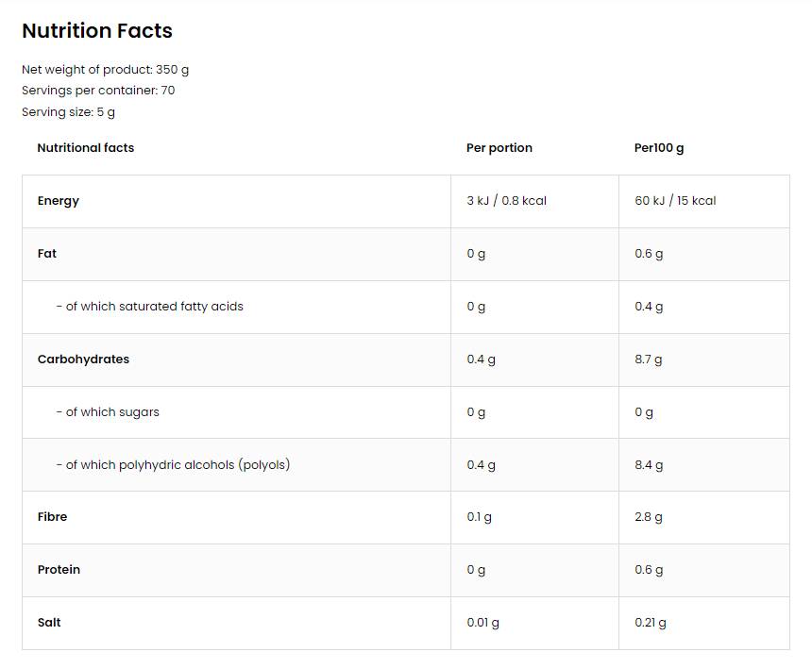Click the net weight of product line
This screenshot has height=669, width=812.
coord(105,70)
